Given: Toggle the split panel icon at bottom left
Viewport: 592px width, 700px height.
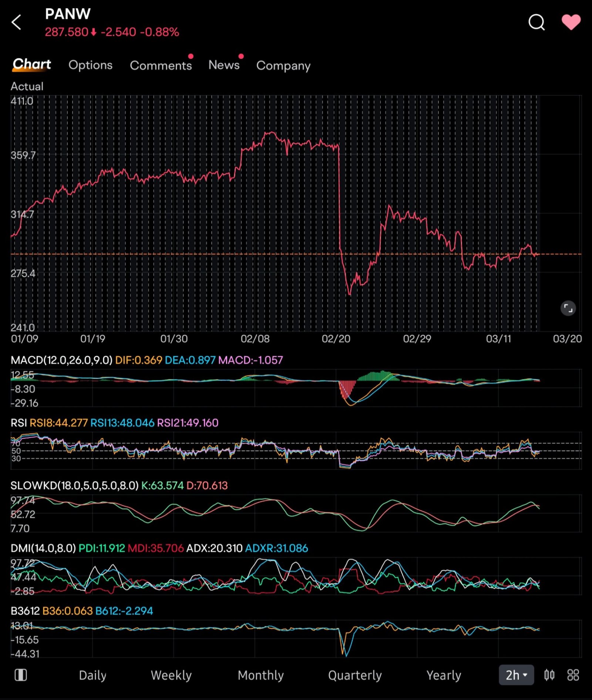Looking at the screenshot, I should pos(21,675).
